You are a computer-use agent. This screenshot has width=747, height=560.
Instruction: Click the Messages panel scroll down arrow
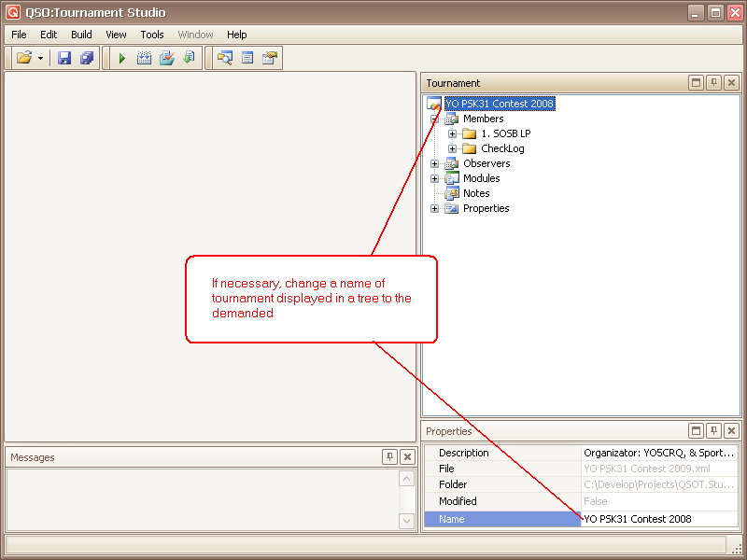click(x=406, y=521)
